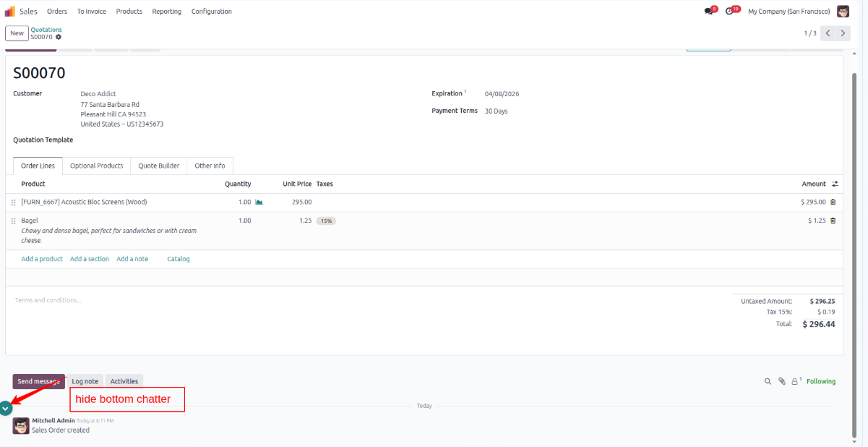Show followers list icon

tap(796, 381)
